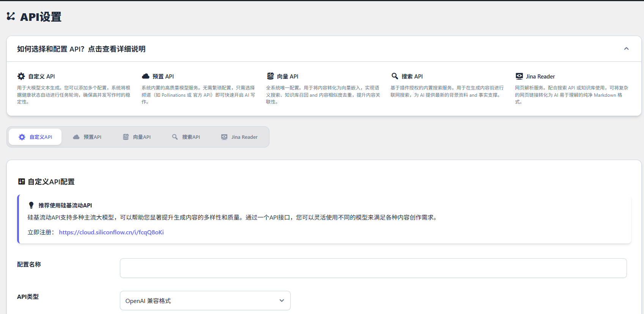
Task: Click the sliders icon beside 自定义API配置 heading
Action: pos(22,182)
